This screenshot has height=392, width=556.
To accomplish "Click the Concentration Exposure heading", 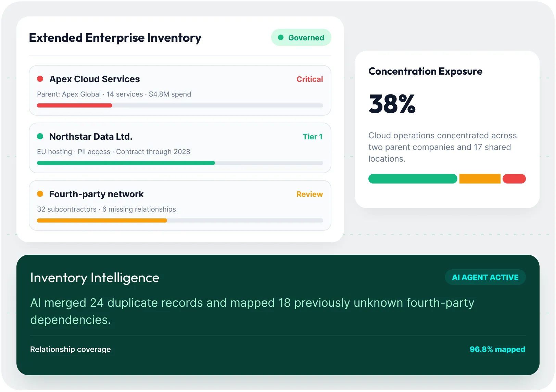I will pos(425,71).
